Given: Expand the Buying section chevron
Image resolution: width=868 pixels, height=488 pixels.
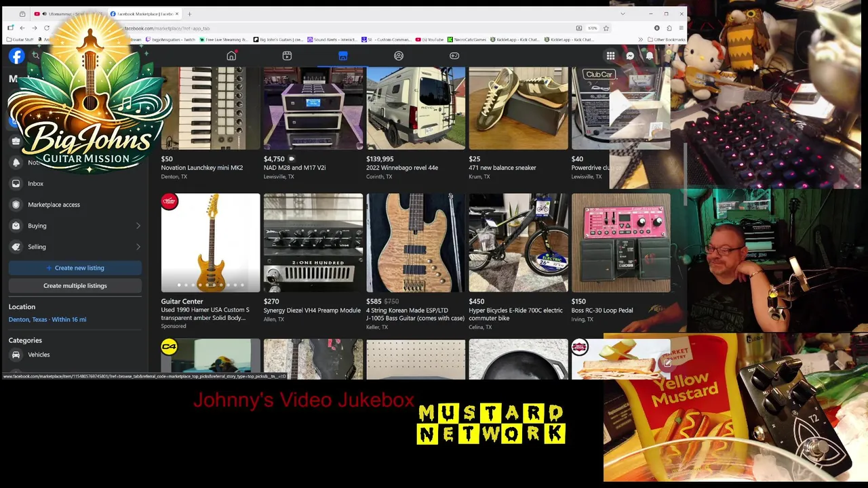Looking at the screenshot, I should (x=138, y=226).
